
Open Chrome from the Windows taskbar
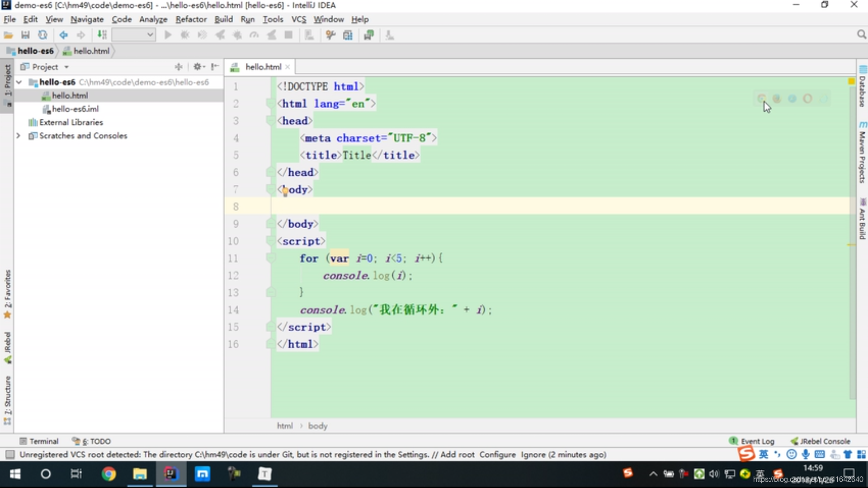(x=108, y=474)
